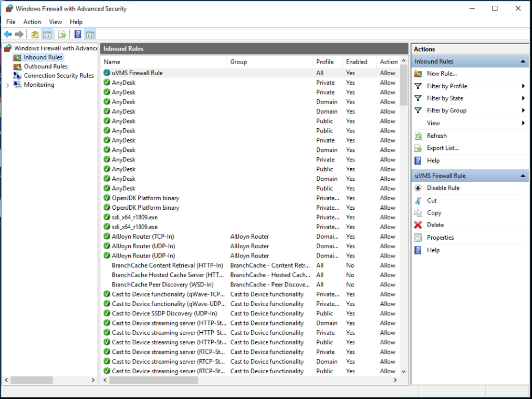
Task: Click the green Refresh icon
Action: point(418,136)
